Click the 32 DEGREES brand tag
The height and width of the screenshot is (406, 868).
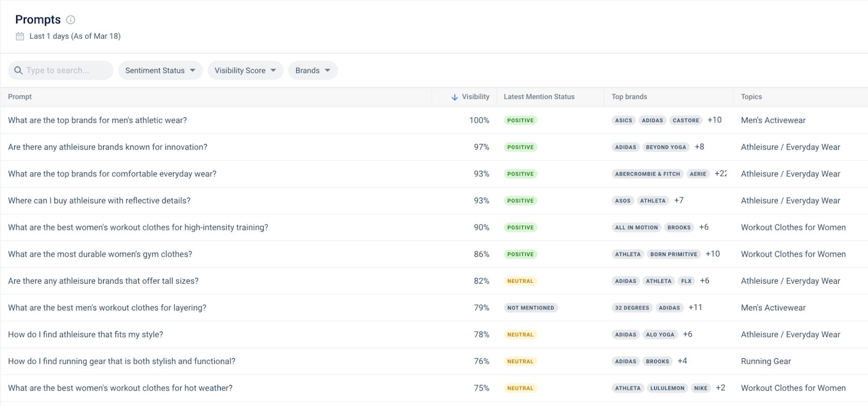(632, 308)
